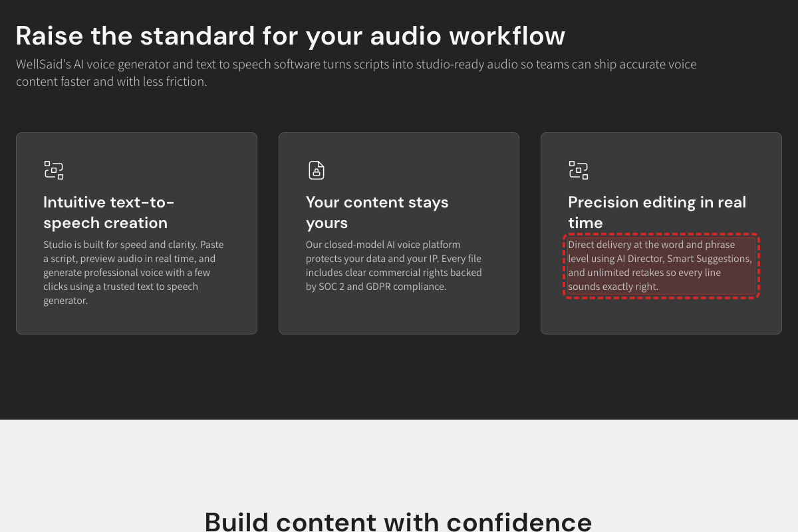This screenshot has height=532, width=798.
Task: Click the Direct delivery at the word description
Action: click(660, 265)
